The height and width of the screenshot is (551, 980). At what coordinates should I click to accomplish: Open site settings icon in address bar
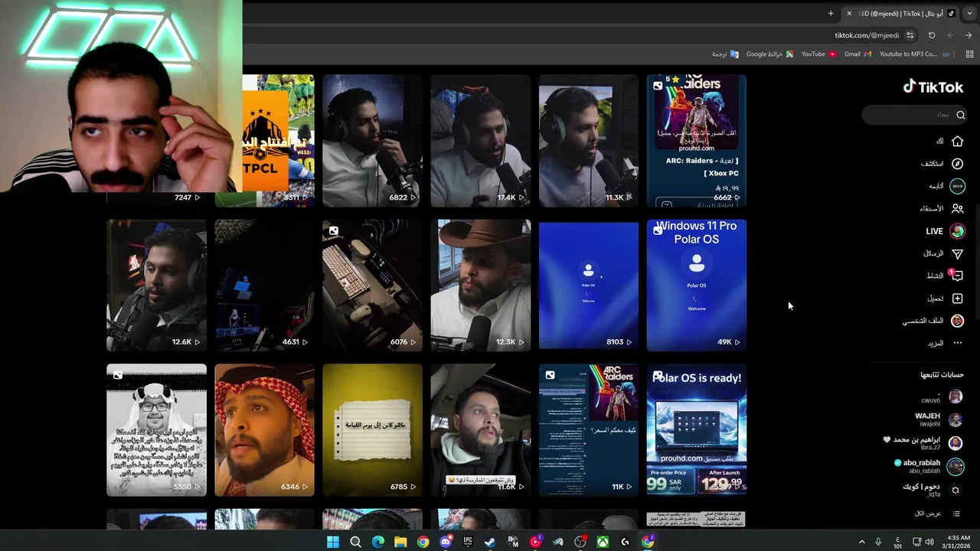tap(910, 35)
